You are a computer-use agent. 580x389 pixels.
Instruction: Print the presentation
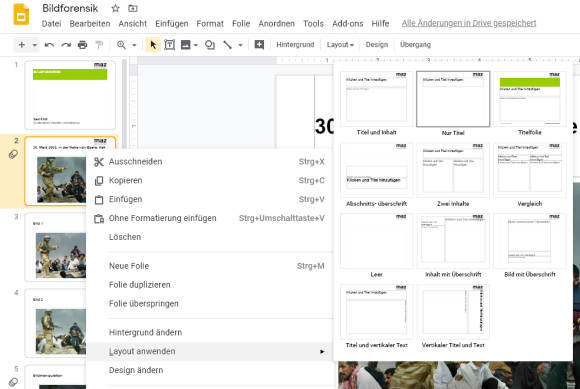click(82, 45)
